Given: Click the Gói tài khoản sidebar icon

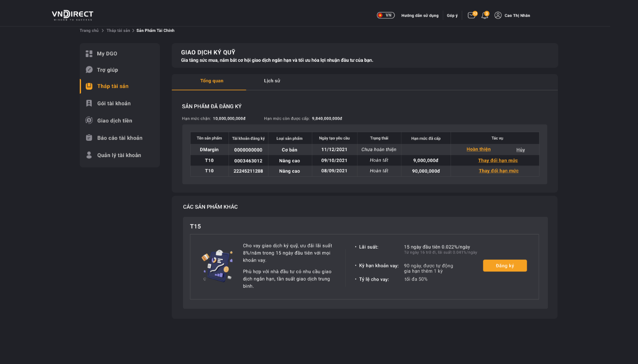Looking at the screenshot, I should [89, 103].
